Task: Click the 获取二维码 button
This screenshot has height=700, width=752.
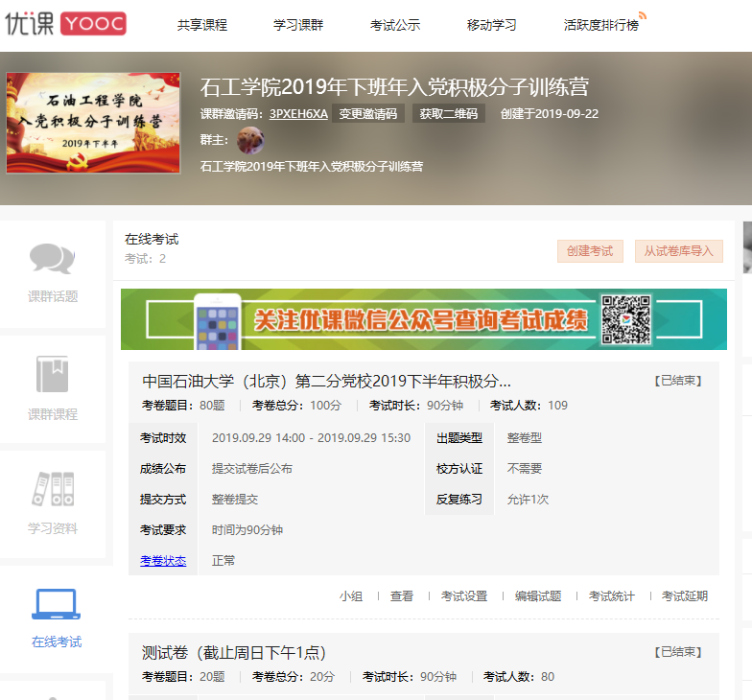Action: coord(448,113)
